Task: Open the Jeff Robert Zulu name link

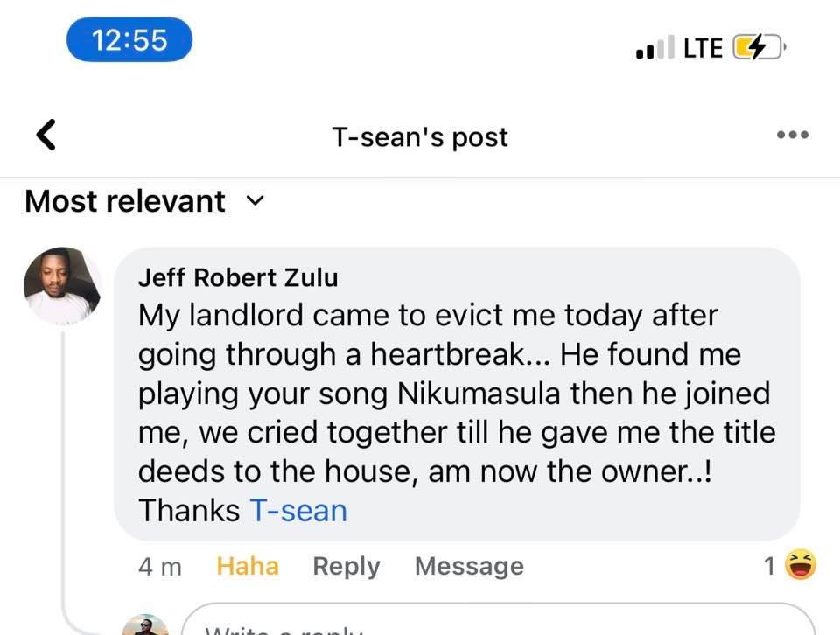Action: click(238, 277)
